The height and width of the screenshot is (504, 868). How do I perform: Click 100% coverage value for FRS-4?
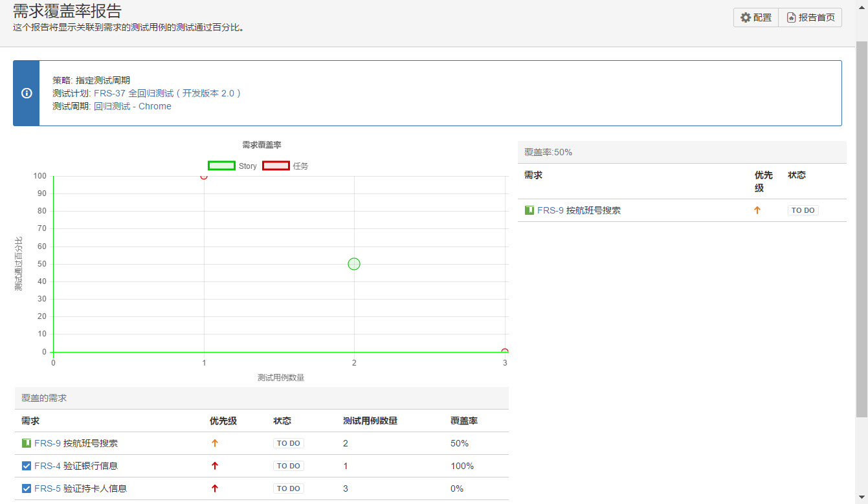(462, 466)
